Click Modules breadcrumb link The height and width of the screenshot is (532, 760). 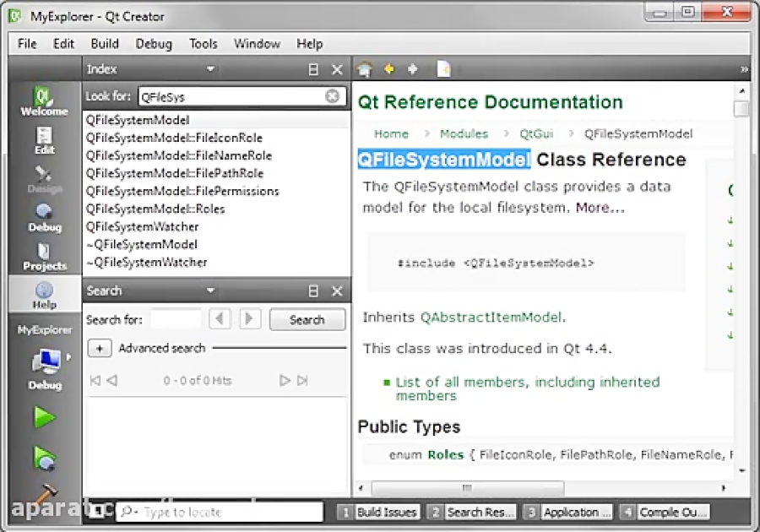(x=464, y=133)
